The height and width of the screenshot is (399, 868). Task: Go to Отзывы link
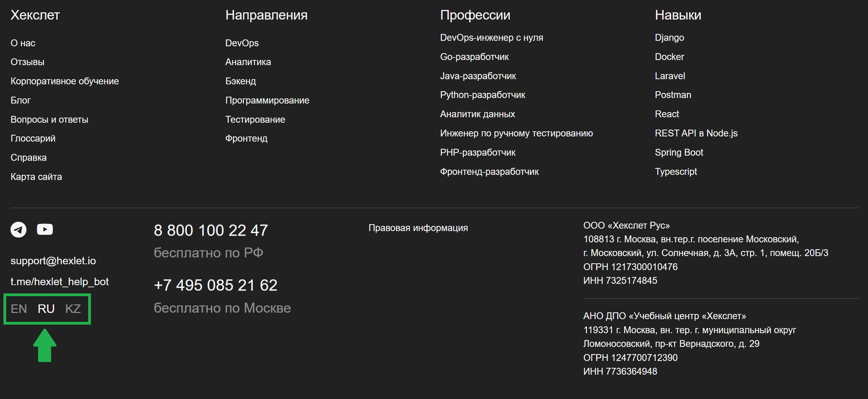[x=27, y=62]
